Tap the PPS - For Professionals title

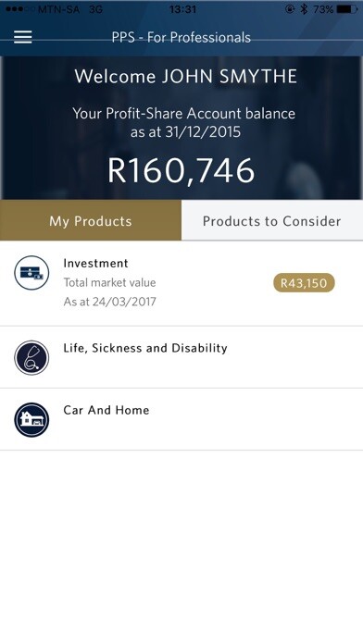pyautogui.click(x=181, y=37)
